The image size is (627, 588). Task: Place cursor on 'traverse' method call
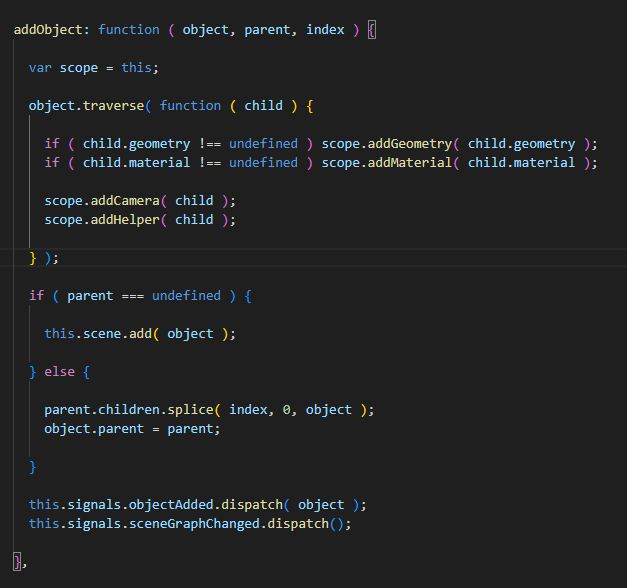113,106
